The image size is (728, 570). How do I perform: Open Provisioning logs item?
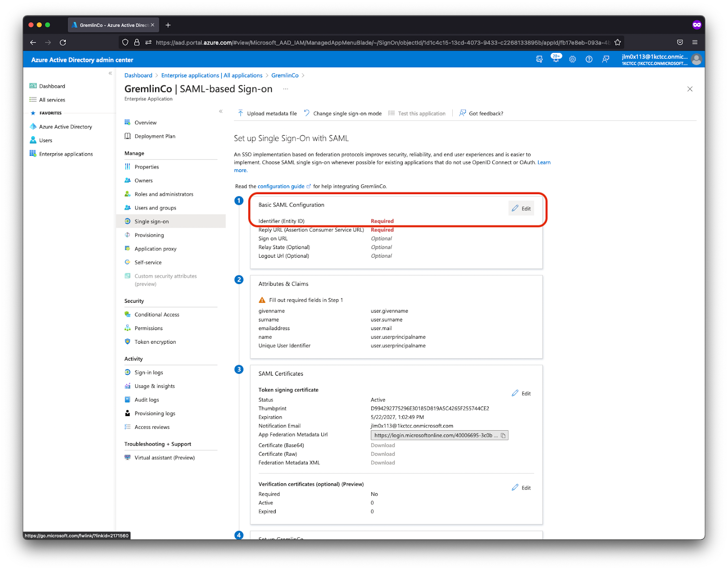point(155,413)
